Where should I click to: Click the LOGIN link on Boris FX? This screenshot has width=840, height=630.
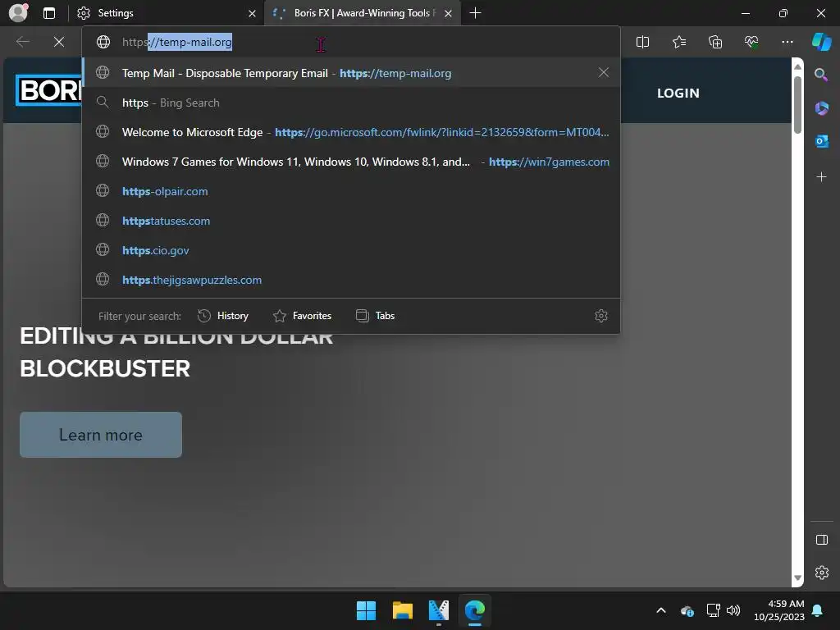678,93
